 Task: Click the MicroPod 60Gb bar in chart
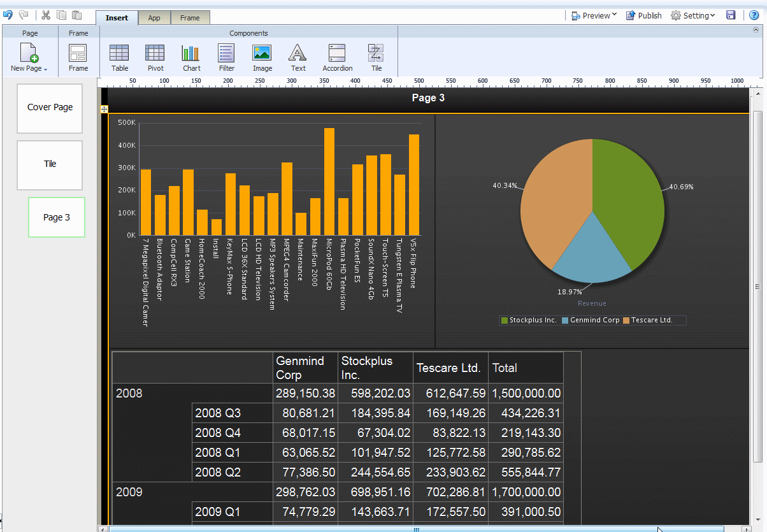point(329,182)
